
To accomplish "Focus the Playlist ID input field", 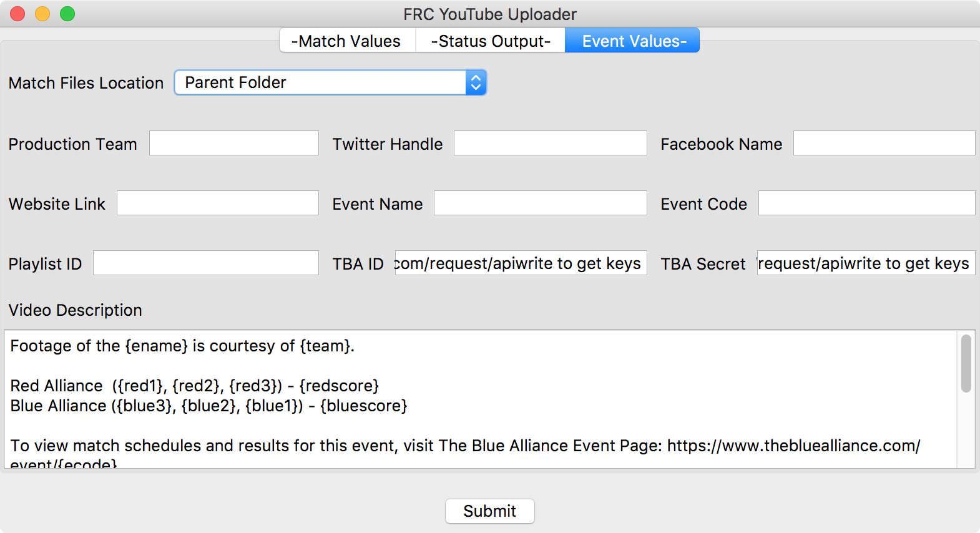I will tap(206, 263).
